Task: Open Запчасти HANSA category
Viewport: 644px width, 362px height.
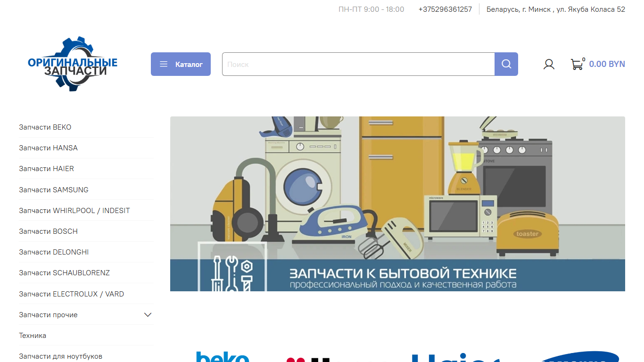Action: [48, 148]
